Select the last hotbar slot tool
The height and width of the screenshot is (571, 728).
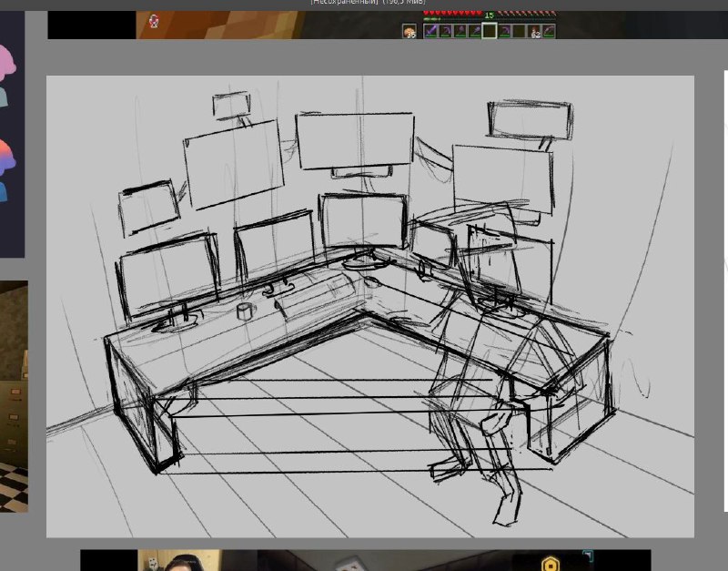(549, 31)
